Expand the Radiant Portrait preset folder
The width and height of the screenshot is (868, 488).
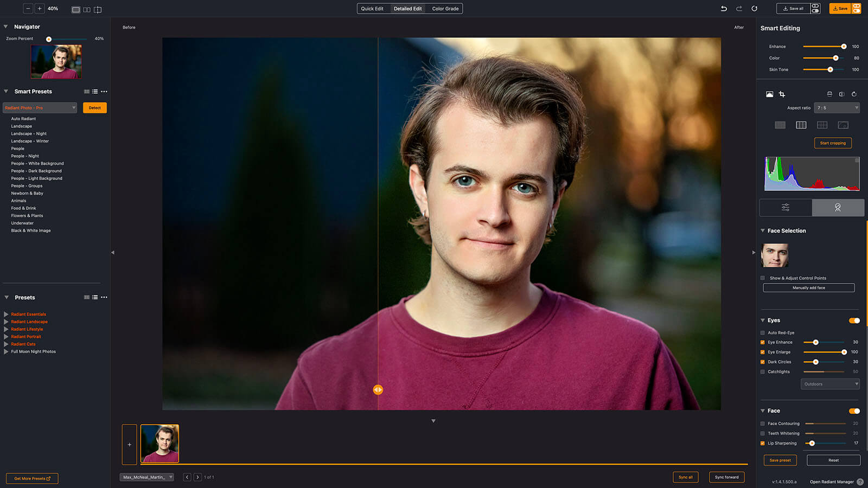[x=7, y=337]
